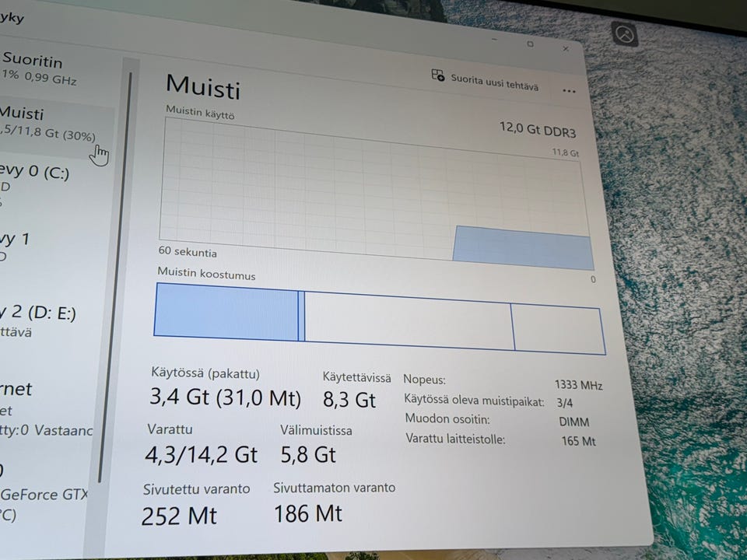Click the Varattu label

170,429
